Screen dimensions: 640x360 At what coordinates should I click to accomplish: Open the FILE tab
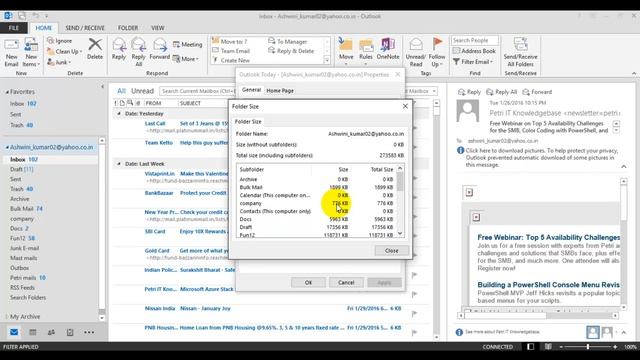(14, 28)
